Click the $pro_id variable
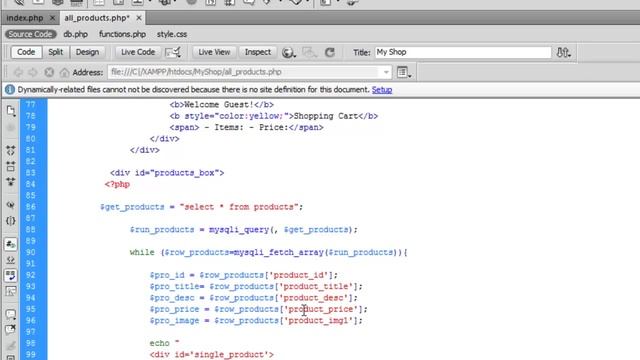 pos(167,275)
